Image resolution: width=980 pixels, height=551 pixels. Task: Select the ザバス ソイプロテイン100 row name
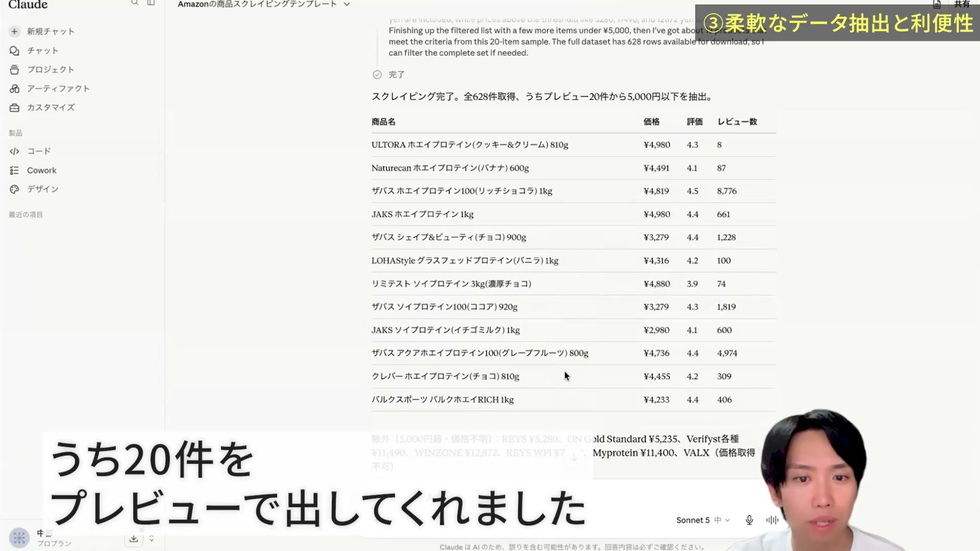pyautogui.click(x=445, y=307)
